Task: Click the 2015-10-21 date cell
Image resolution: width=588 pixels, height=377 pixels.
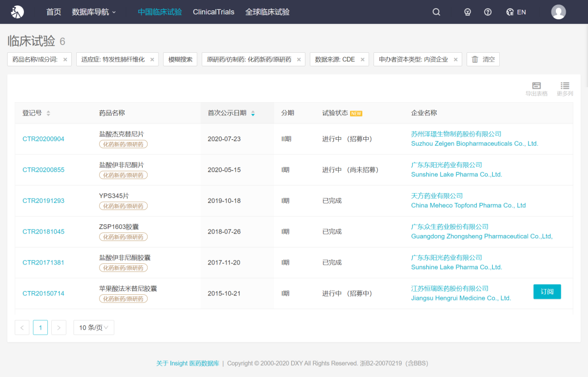Action: click(x=224, y=293)
